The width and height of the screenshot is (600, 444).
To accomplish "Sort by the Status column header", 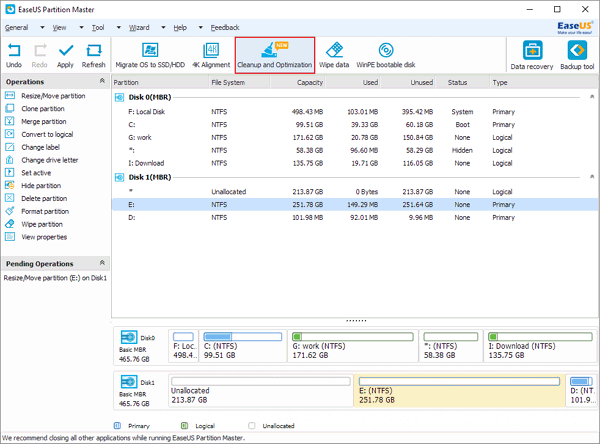I will coord(462,82).
